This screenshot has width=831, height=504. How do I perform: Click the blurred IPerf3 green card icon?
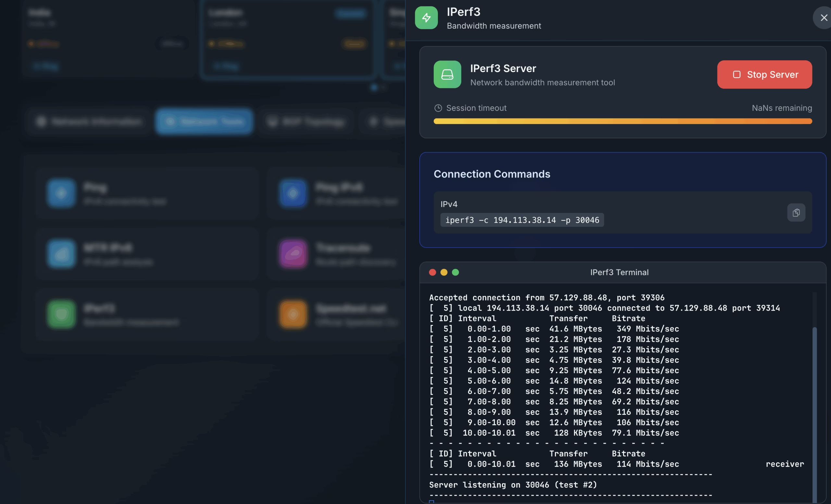61,314
